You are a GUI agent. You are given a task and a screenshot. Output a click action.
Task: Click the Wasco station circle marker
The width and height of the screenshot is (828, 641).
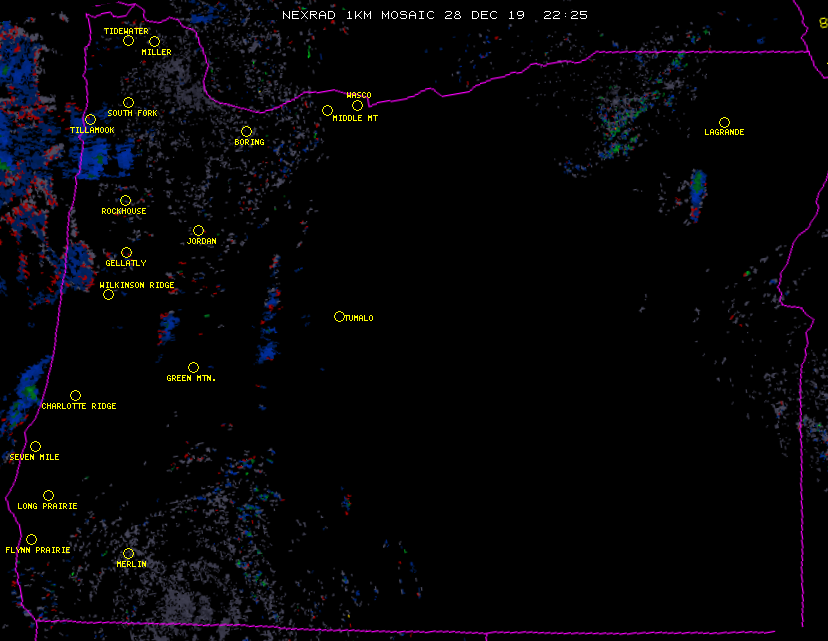pyautogui.click(x=357, y=106)
